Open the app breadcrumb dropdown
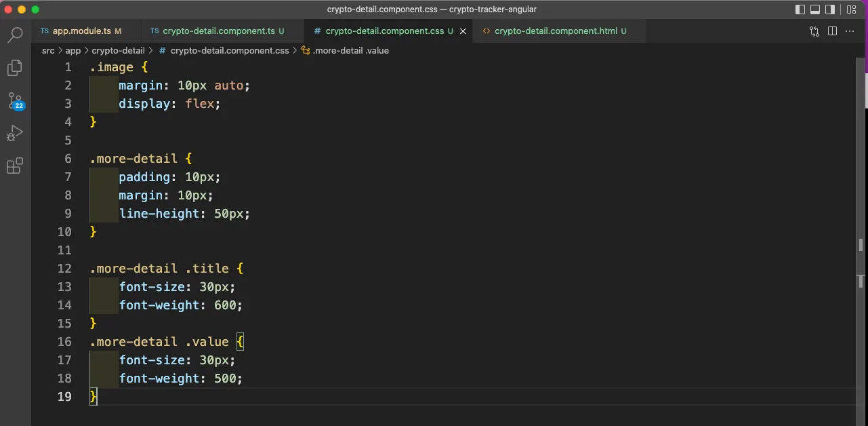The image size is (868, 426). tap(73, 51)
